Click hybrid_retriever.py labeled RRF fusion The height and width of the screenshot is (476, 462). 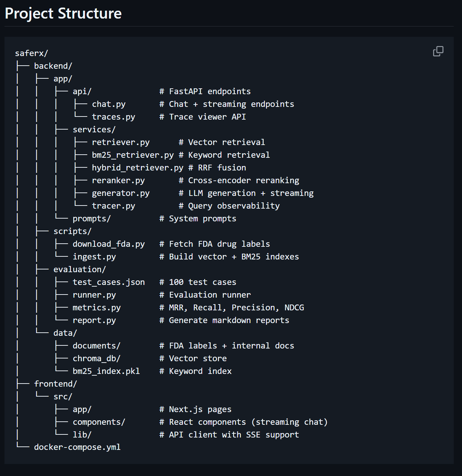tap(138, 167)
